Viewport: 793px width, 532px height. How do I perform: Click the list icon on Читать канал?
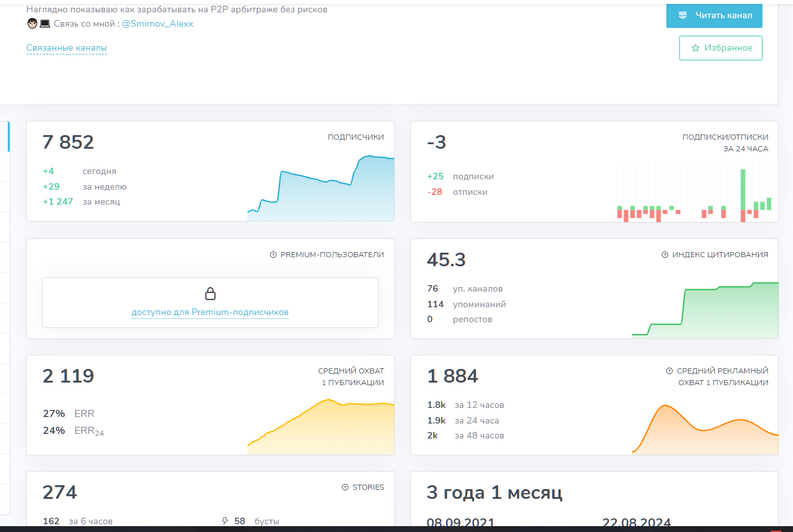[x=683, y=16]
